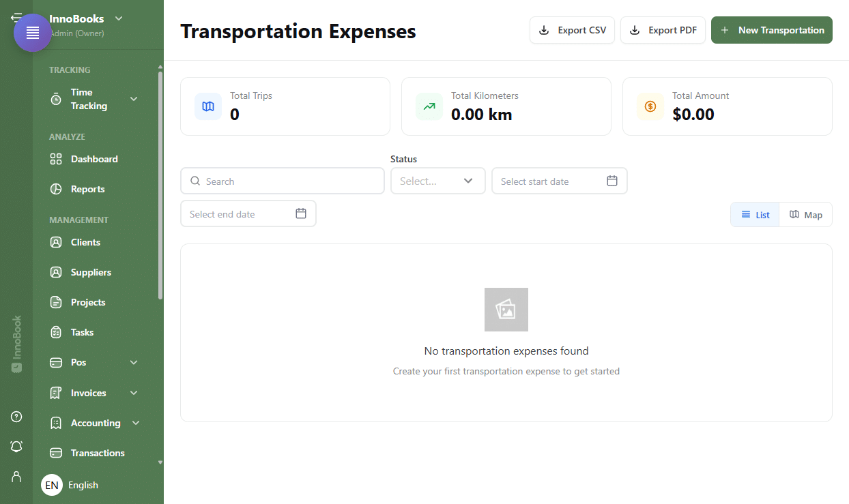Open Suppliers page

click(x=91, y=272)
